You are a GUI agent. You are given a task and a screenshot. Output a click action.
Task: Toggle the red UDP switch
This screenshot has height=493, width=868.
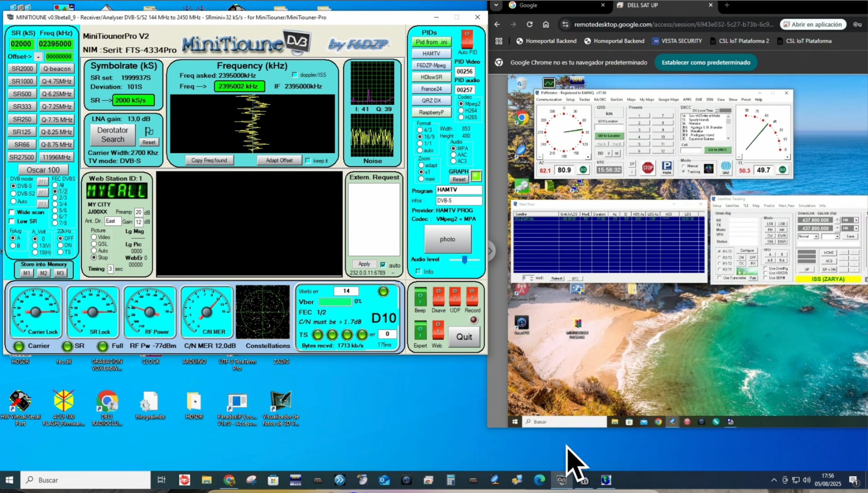point(455,297)
